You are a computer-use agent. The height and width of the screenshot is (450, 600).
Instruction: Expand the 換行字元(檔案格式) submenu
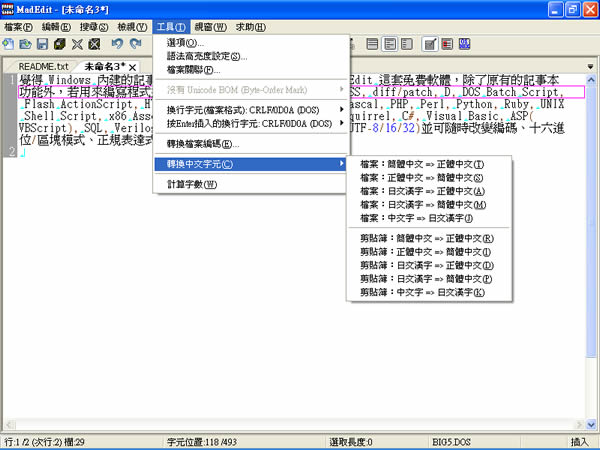(x=252, y=108)
